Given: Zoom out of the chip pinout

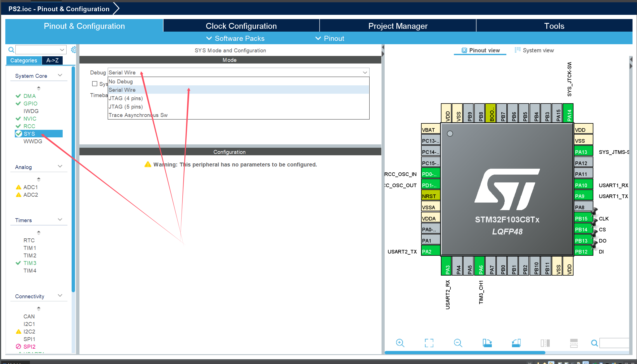Looking at the screenshot, I should 458,343.
